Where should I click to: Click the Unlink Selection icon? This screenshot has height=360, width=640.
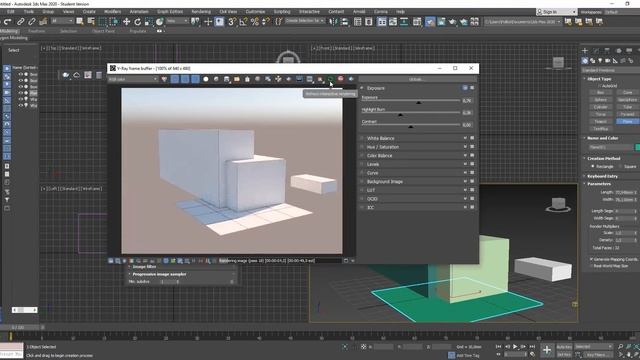pyautogui.click(x=31, y=22)
